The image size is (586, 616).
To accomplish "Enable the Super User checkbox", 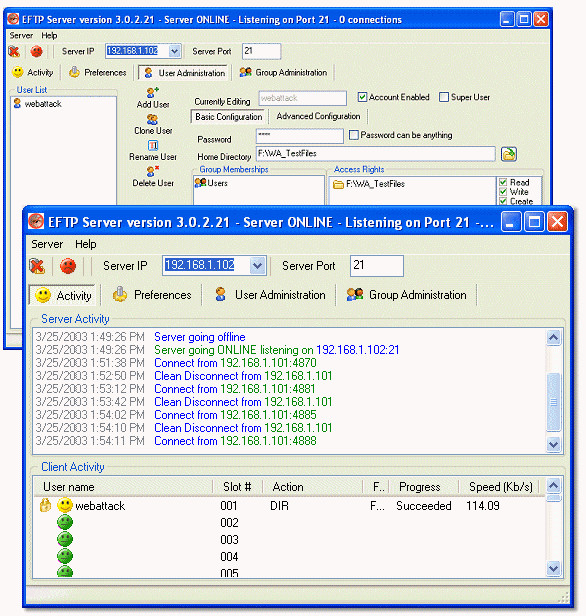I will pyautogui.click(x=444, y=97).
